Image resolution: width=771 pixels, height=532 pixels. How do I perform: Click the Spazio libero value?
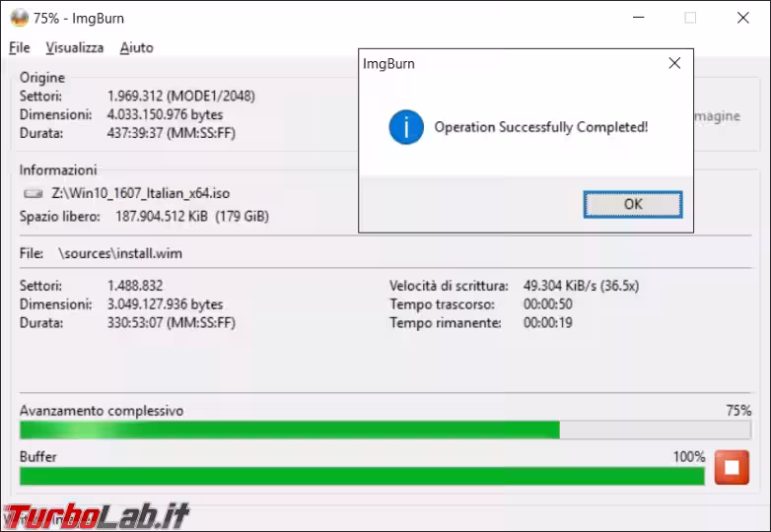192,217
